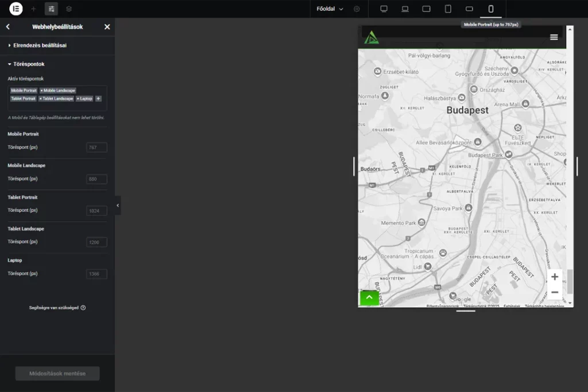Switch to Tablet Portrait device view

[x=448, y=9]
